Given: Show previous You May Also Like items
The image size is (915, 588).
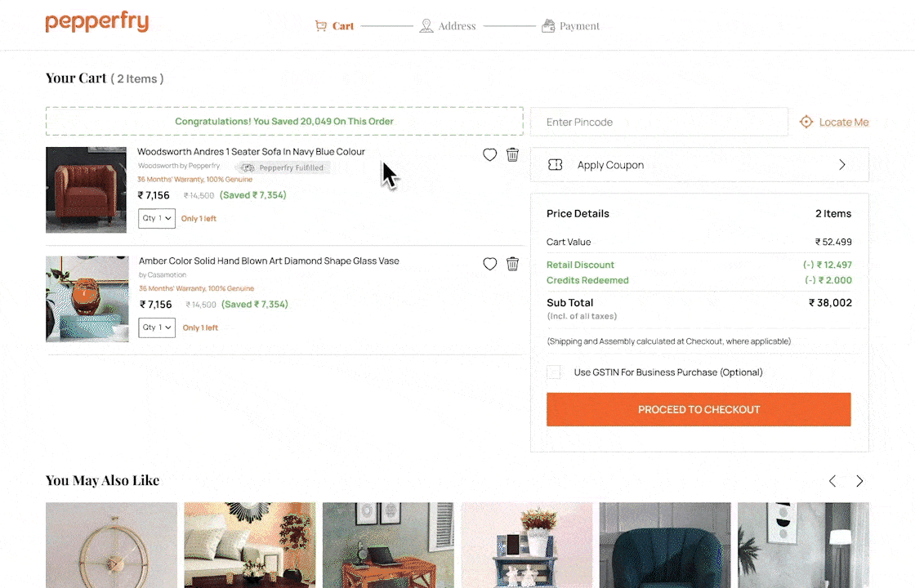Looking at the screenshot, I should pos(832,481).
